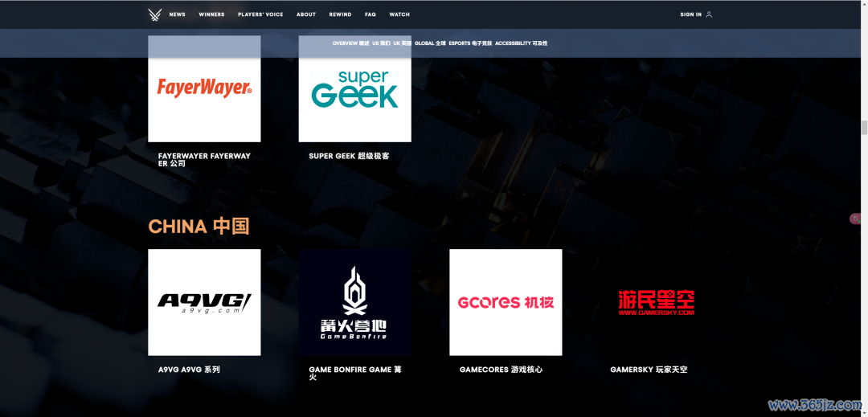868x417 pixels.
Task: Open the FayerWayer logo card
Action: click(x=204, y=88)
